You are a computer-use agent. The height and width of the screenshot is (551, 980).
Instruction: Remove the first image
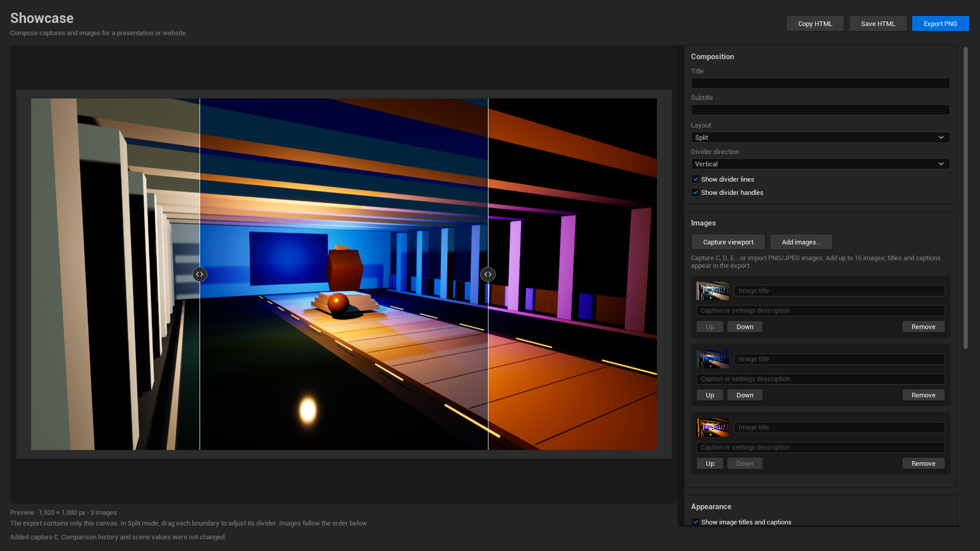point(923,327)
